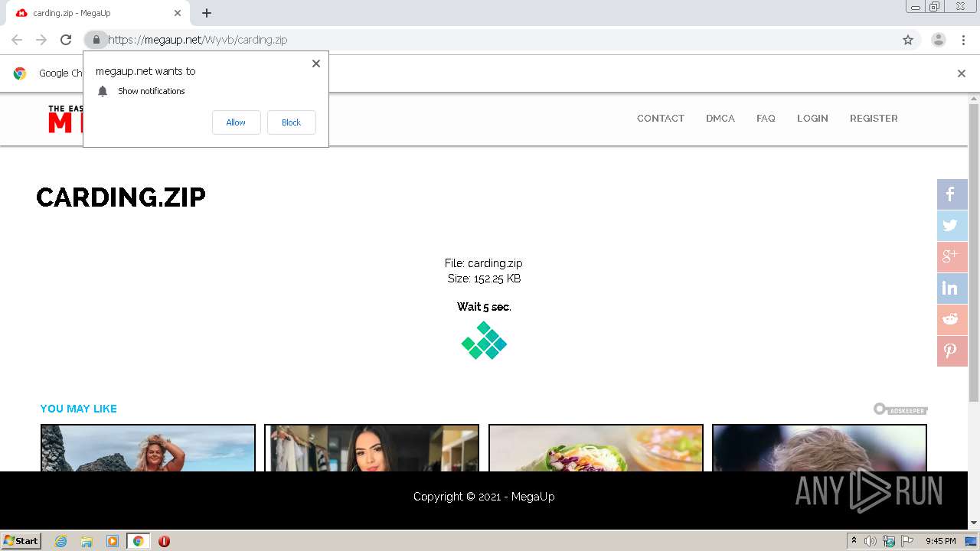Dismiss the notification permission popup
Screen dimensions: 980x551
pos(315,64)
